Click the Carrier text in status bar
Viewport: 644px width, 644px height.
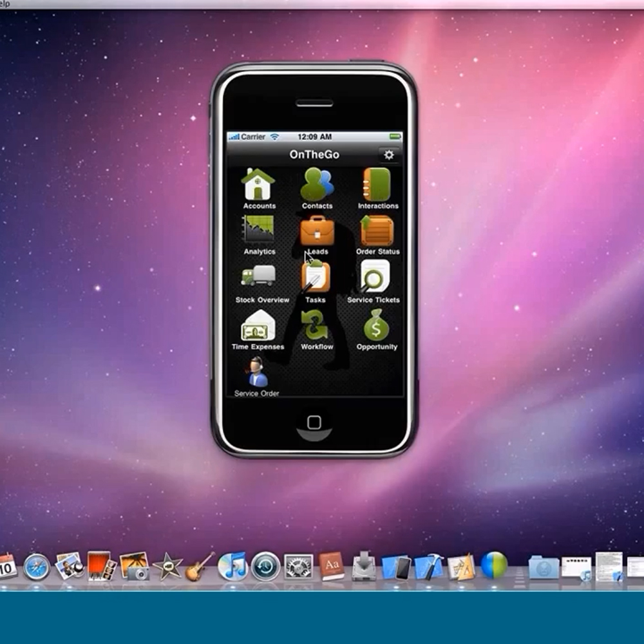252,137
